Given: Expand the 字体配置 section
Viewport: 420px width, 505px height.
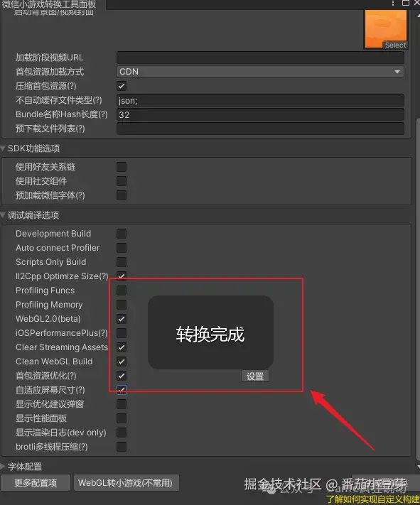Looking at the screenshot, I should [x=3, y=467].
